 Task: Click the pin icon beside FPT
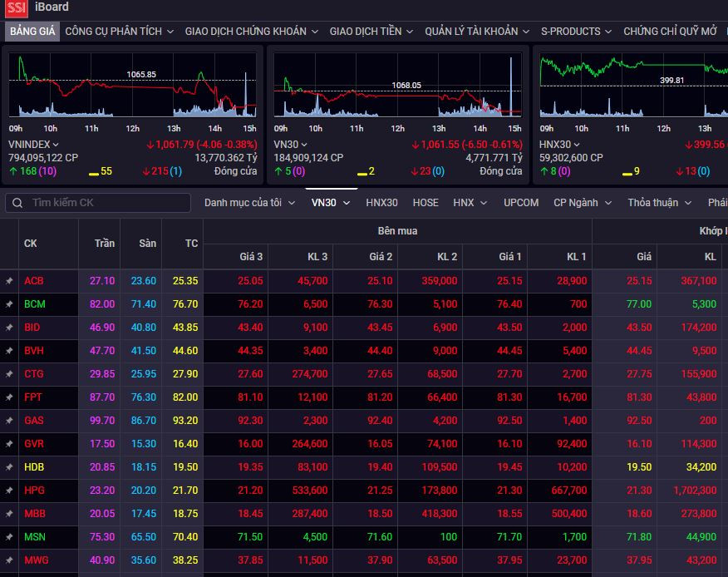(x=9, y=397)
